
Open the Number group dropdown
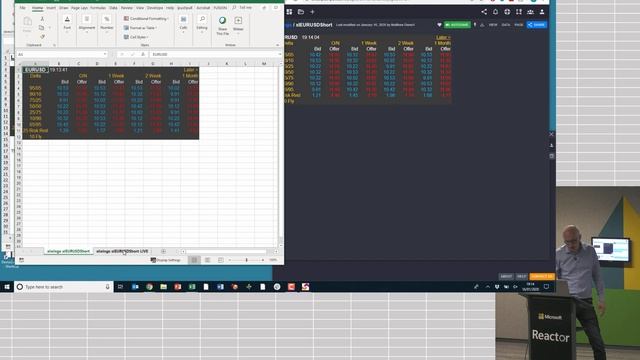pos(107,23)
